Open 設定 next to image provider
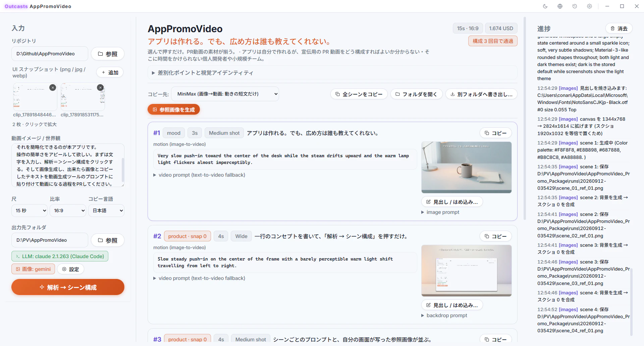This screenshot has width=644, height=346. (x=70, y=269)
